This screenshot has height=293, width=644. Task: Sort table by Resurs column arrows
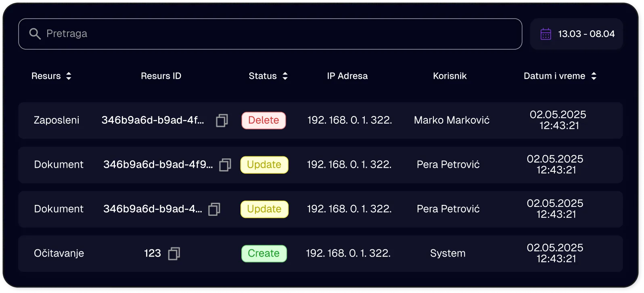point(69,76)
